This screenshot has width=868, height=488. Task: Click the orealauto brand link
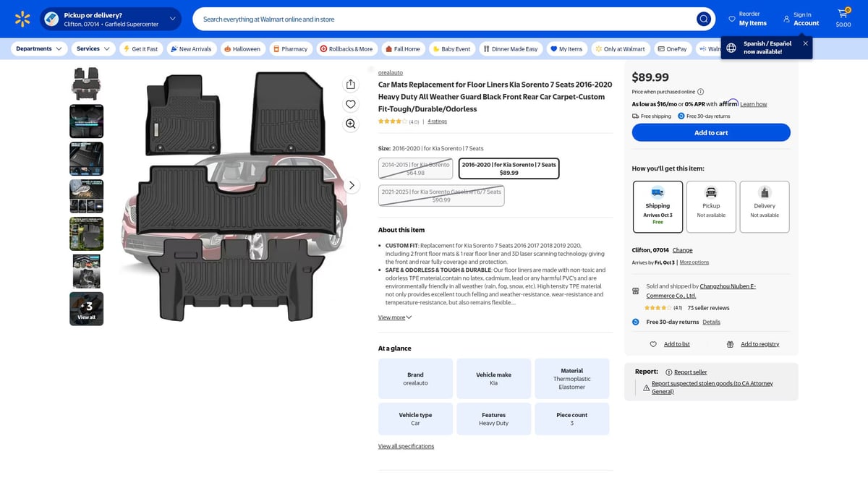click(x=391, y=72)
